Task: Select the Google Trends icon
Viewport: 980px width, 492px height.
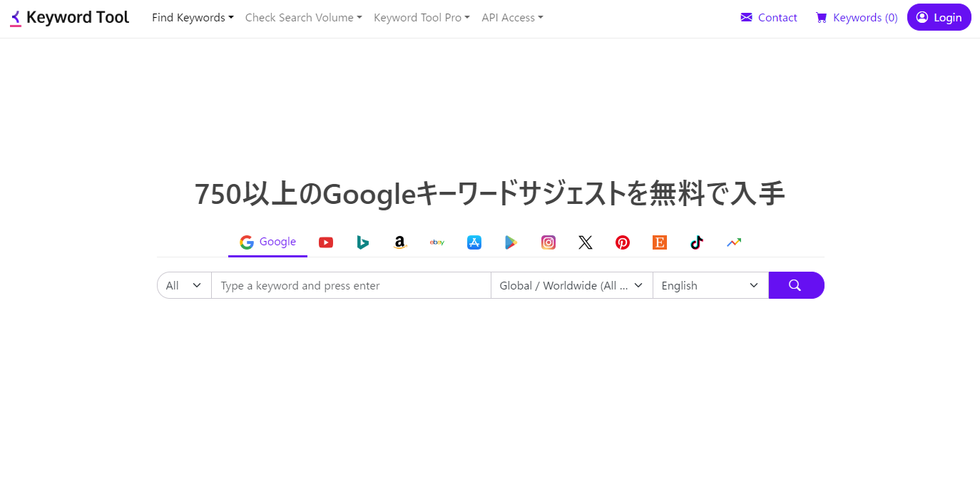Action: coord(734,242)
